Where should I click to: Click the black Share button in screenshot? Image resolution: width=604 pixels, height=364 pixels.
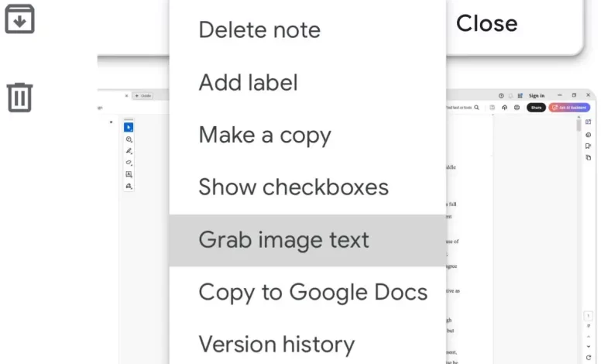click(x=536, y=108)
